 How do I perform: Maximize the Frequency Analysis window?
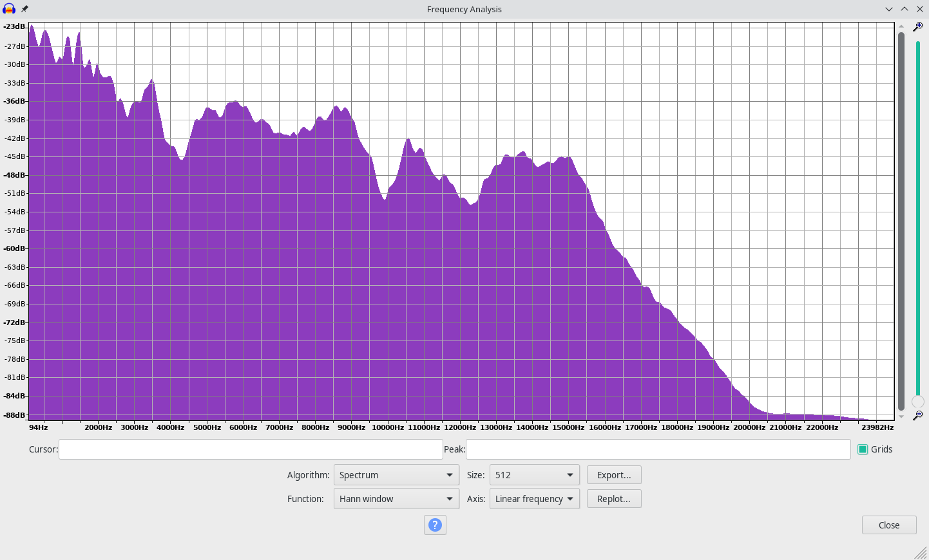tap(905, 9)
